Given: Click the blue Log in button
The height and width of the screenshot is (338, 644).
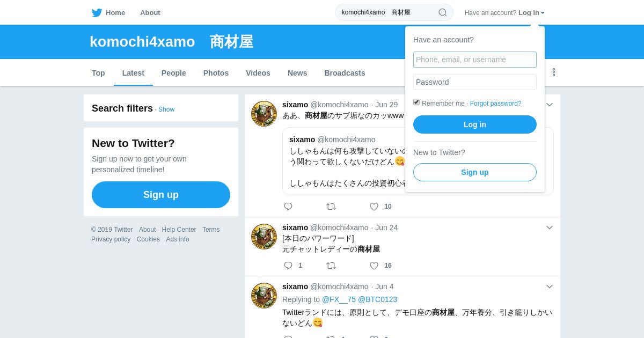Looking at the screenshot, I should tap(475, 124).
